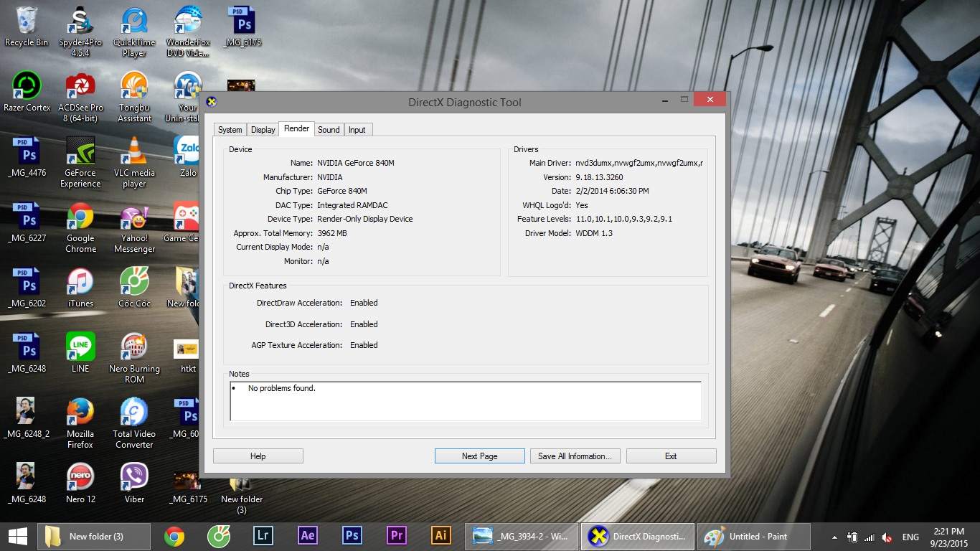Open Cốc Cốc from the taskbar
The image size is (980, 551).
click(218, 536)
